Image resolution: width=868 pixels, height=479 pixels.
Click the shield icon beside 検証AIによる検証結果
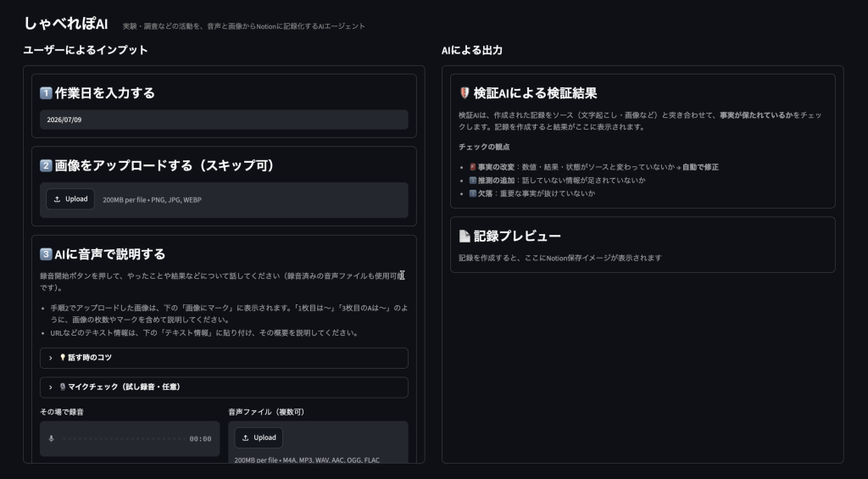[x=465, y=93]
